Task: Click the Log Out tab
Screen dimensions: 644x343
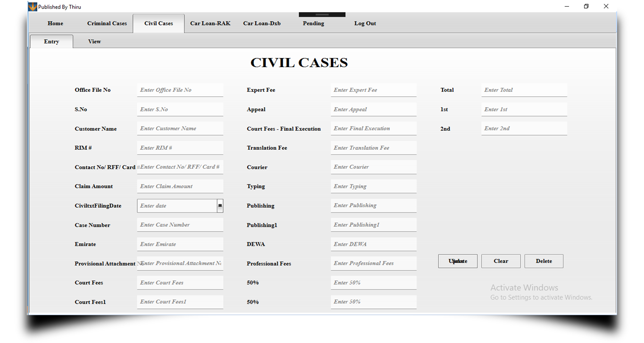Action: (x=365, y=23)
